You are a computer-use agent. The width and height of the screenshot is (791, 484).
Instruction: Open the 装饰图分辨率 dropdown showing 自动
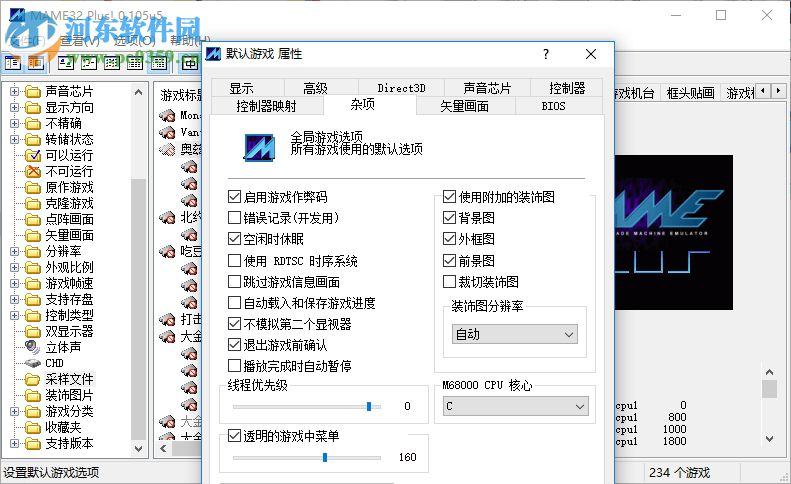[515, 334]
